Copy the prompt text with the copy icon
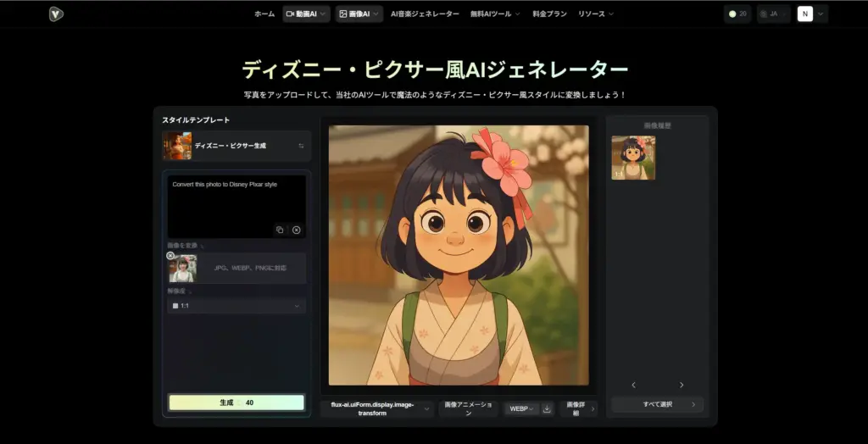Viewport: 868px width, 444px height. (280, 230)
